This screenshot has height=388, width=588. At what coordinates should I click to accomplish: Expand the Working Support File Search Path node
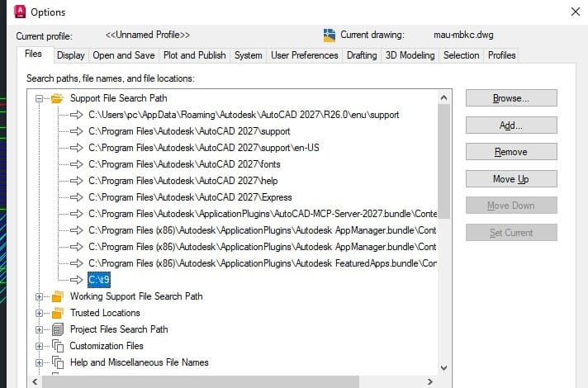(39, 296)
